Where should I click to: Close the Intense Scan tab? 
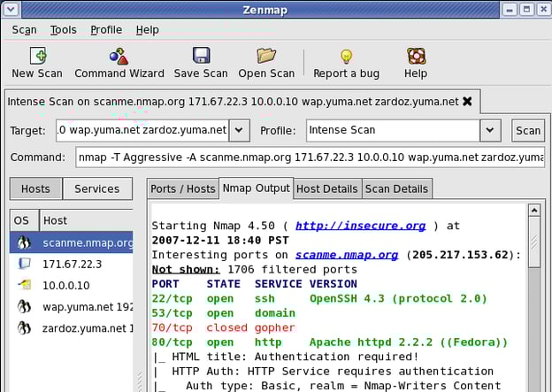tap(467, 101)
